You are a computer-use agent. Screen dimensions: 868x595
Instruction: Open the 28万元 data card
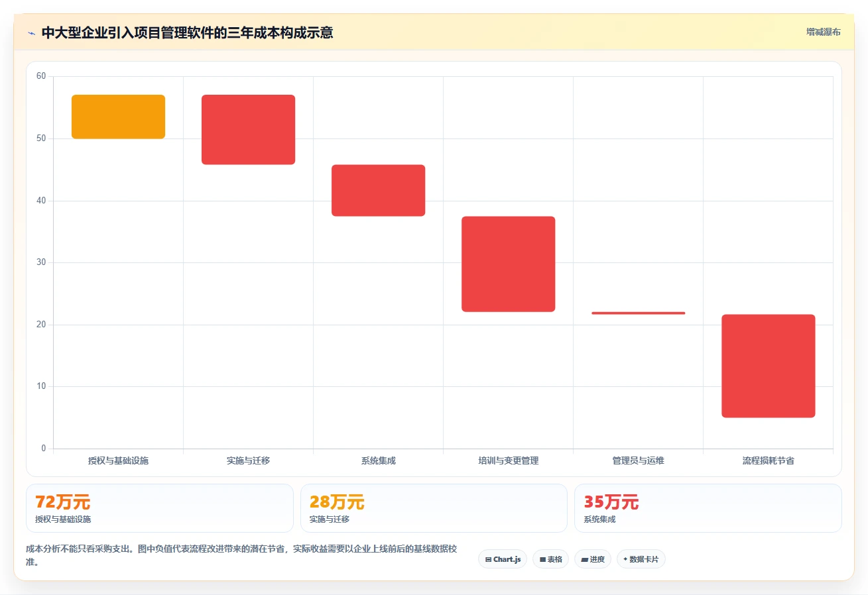(x=434, y=508)
